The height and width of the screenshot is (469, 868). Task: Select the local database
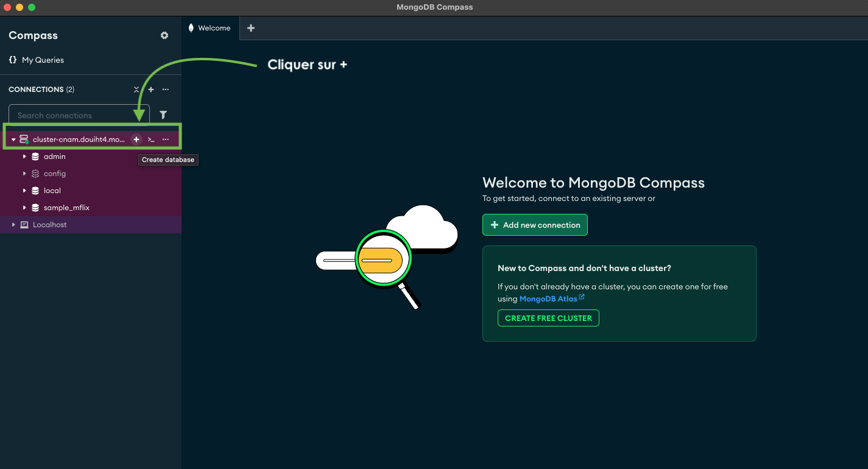coord(52,191)
